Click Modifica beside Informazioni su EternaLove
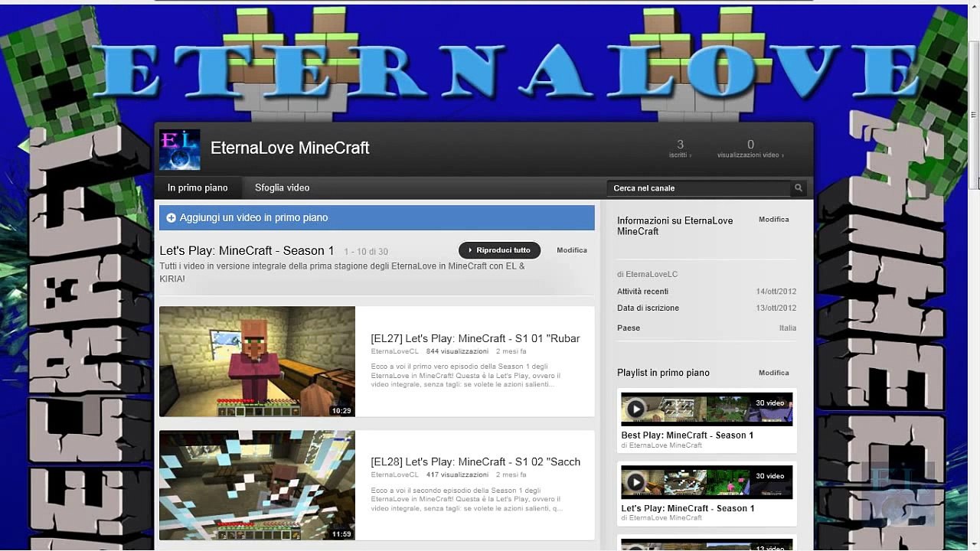980x551 pixels. tap(773, 220)
